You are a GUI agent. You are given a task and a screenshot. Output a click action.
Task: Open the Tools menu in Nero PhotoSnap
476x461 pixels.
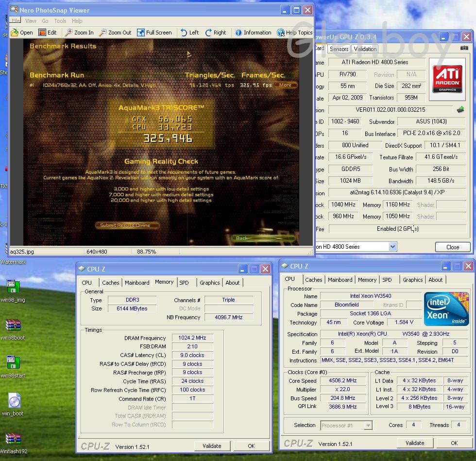click(60, 21)
